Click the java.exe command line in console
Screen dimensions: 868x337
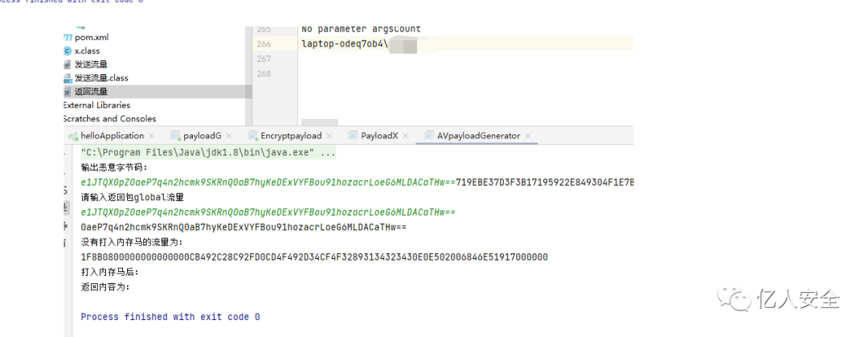(x=208, y=153)
